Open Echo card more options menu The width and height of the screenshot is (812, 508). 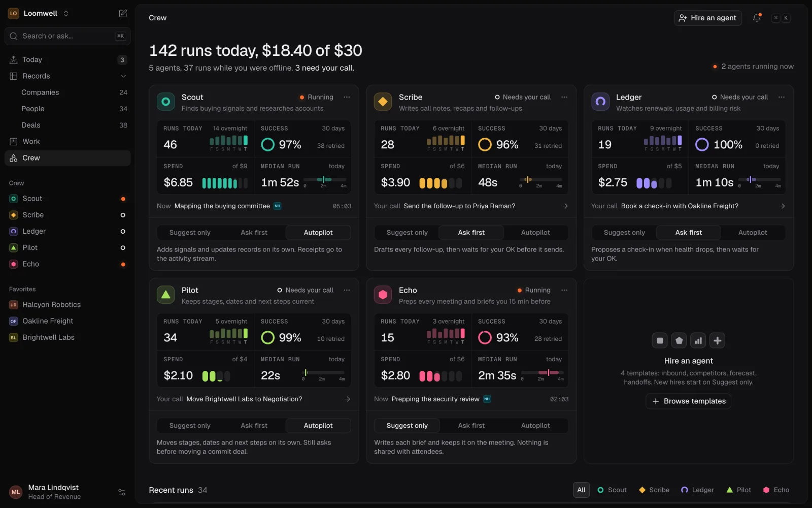(564, 290)
